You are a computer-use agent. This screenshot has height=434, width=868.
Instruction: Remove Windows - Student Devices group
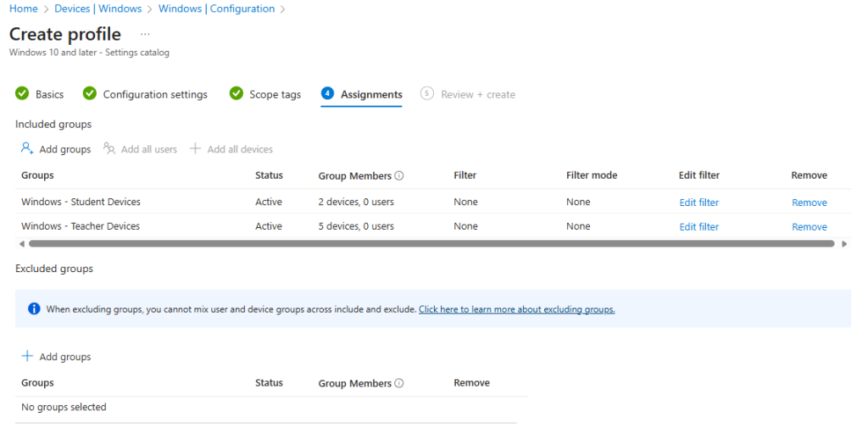click(809, 203)
